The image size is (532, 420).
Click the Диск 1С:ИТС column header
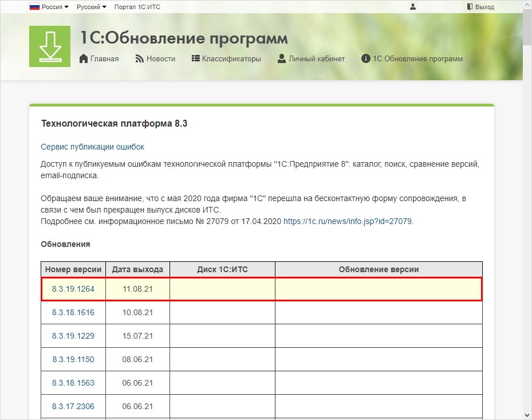[222, 269]
